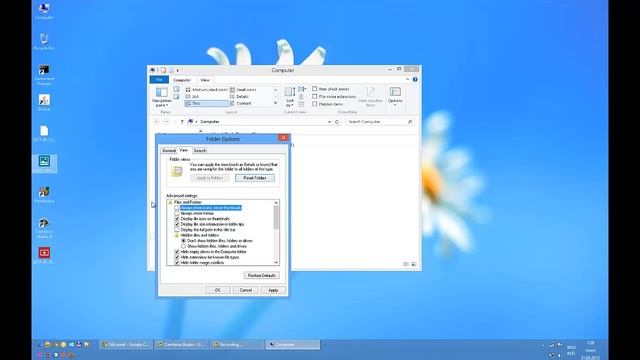The image size is (640, 360).
Task: Click the large icons view toggle in status bar
Action: 413,264
